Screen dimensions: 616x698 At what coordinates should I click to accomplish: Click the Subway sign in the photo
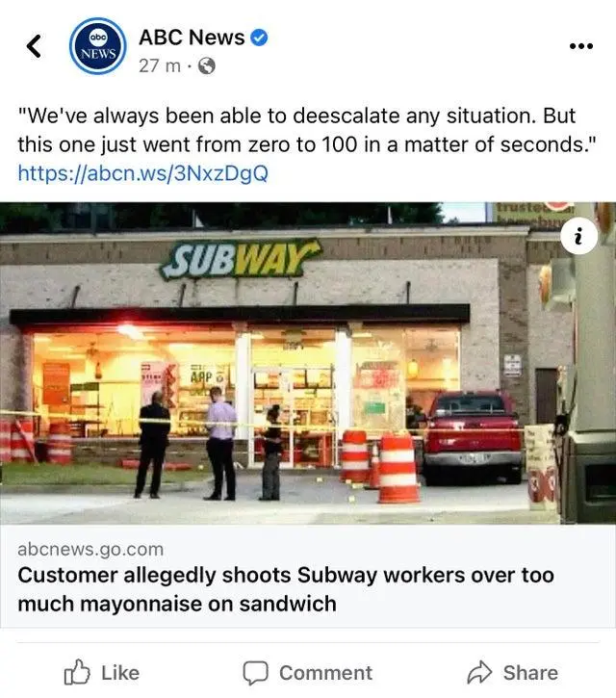tap(241, 259)
